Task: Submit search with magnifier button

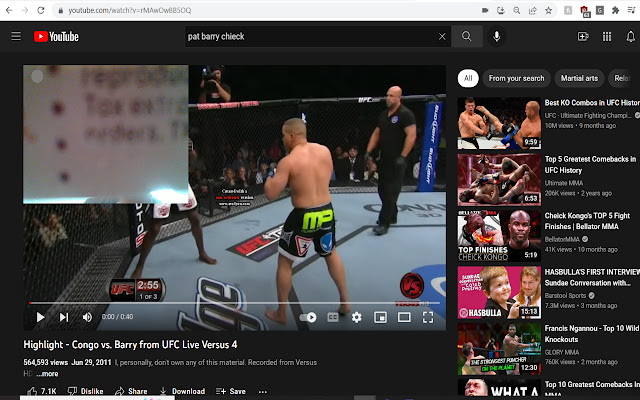Action: [467, 36]
